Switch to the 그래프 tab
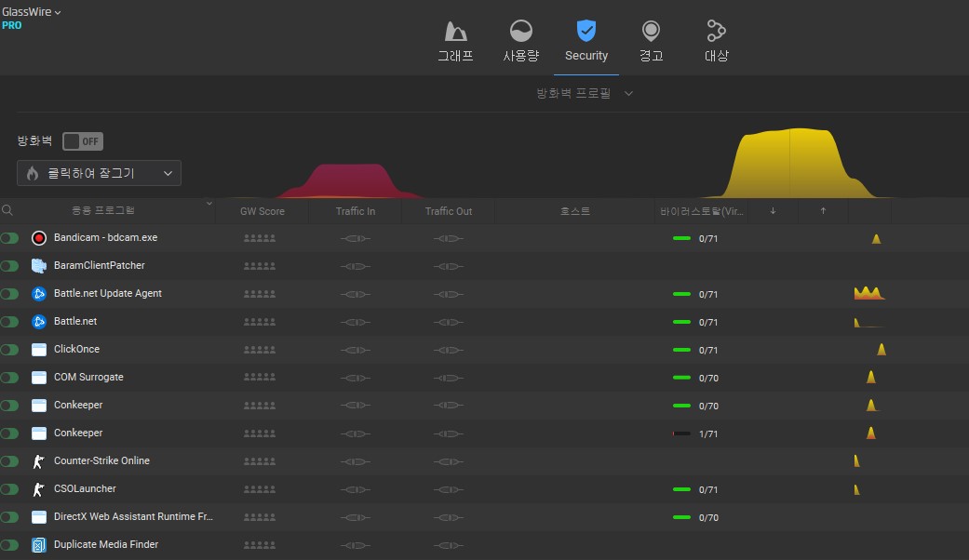 coord(455,41)
